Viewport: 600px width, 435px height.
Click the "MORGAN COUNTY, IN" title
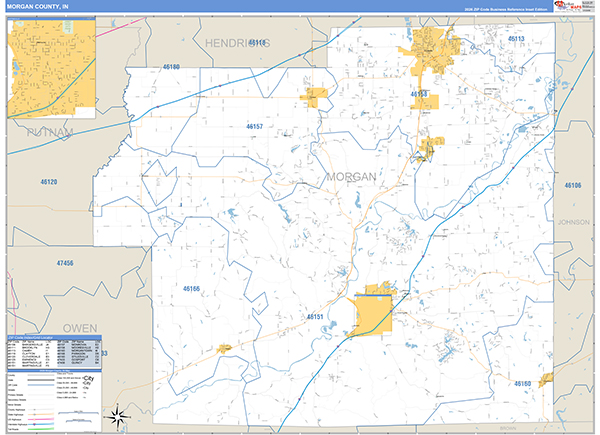click(x=38, y=7)
